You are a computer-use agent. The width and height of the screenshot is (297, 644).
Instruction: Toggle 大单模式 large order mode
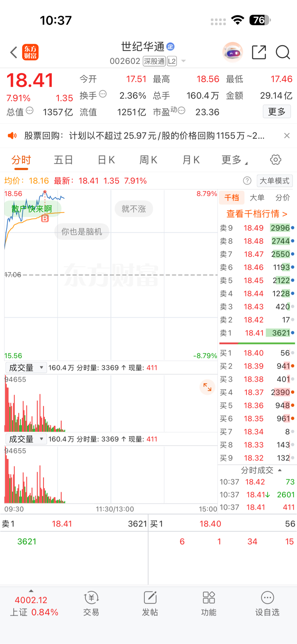point(274,181)
